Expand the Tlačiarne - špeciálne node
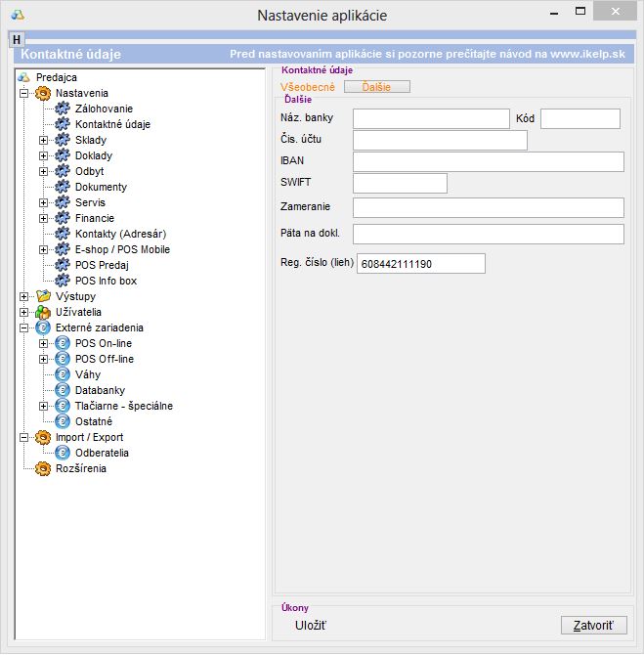Viewport: 644px width, 655px height. (43, 406)
